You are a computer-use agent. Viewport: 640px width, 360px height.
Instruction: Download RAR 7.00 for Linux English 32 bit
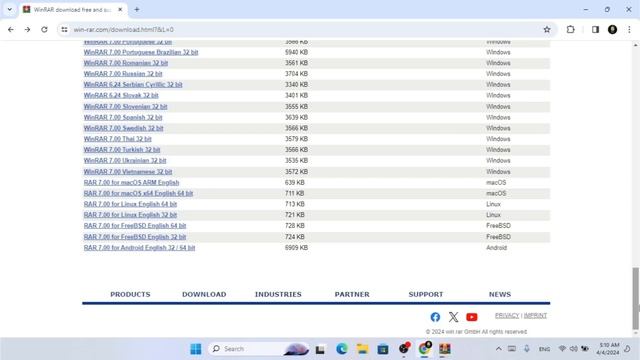[x=130, y=215]
